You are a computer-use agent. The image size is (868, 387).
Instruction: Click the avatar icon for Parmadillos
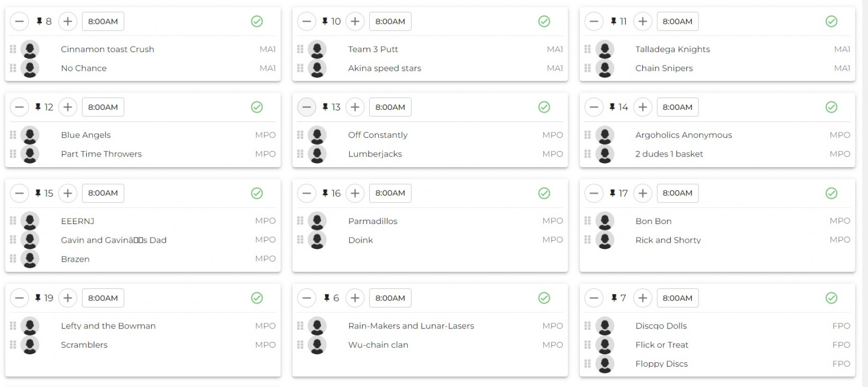[317, 221]
